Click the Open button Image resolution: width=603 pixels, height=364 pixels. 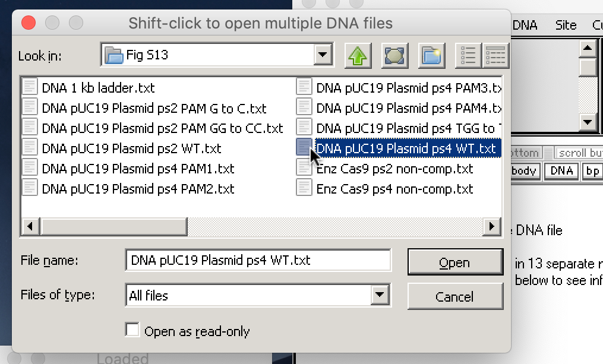tap(455, 262)
